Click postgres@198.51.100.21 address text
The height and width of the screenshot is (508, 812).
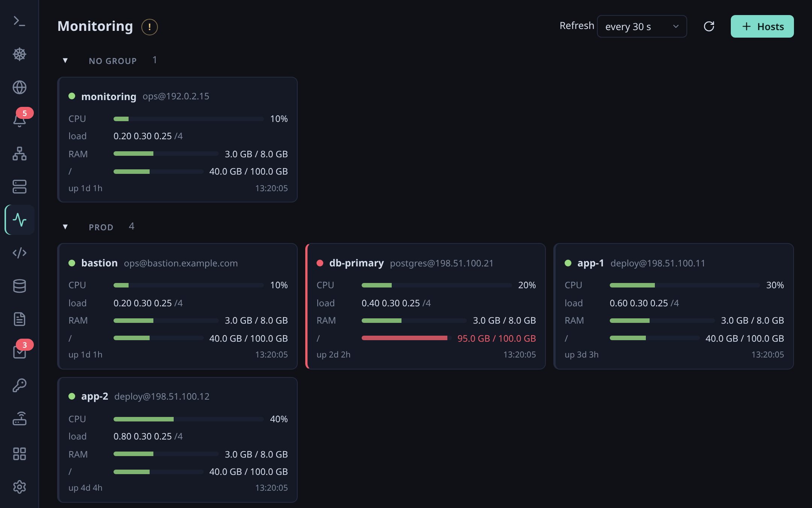tap(441, 263)
